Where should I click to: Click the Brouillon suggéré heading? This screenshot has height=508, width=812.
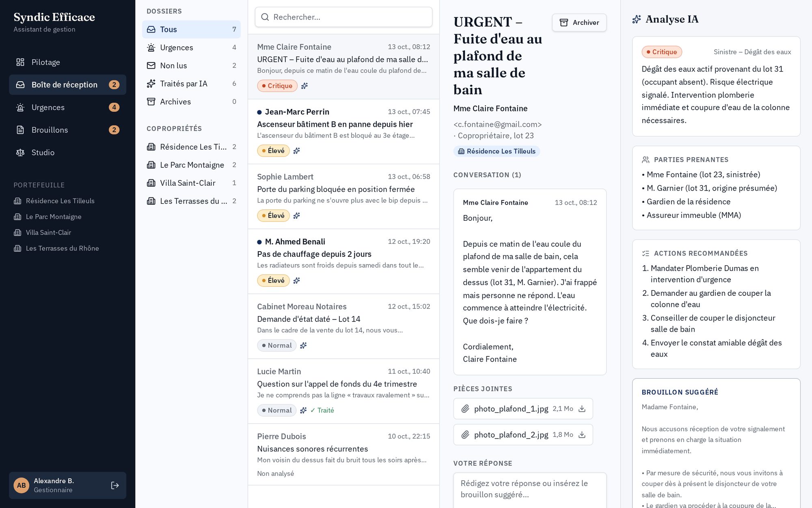click(x=680, y=392)
